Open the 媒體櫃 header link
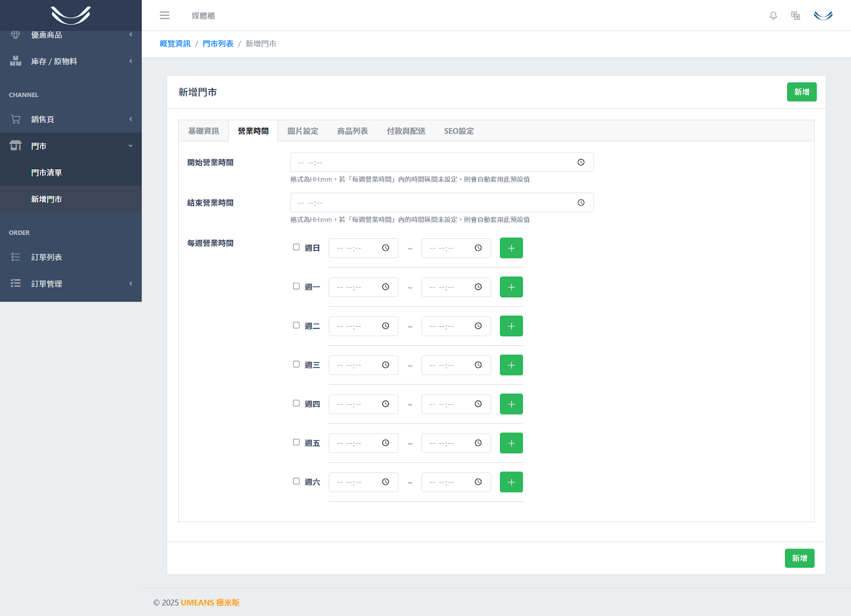This screenshot has width=851, height=616. coord(203,16)
